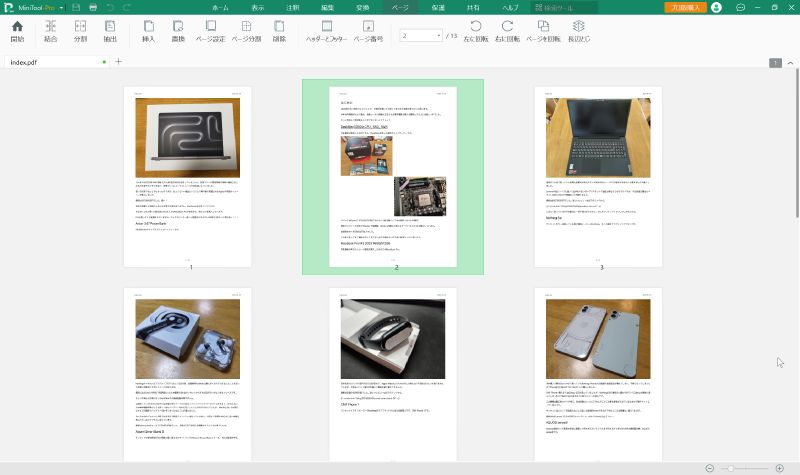Screen dimensions: 800x475
Task: Click the 検索ツール search field
Action: (x=564, y=8)
